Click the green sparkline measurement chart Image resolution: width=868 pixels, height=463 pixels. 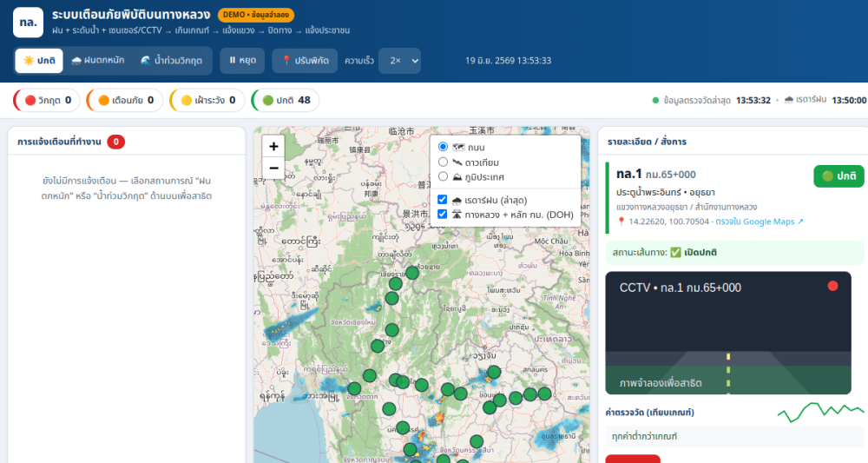tap(820, 412)
